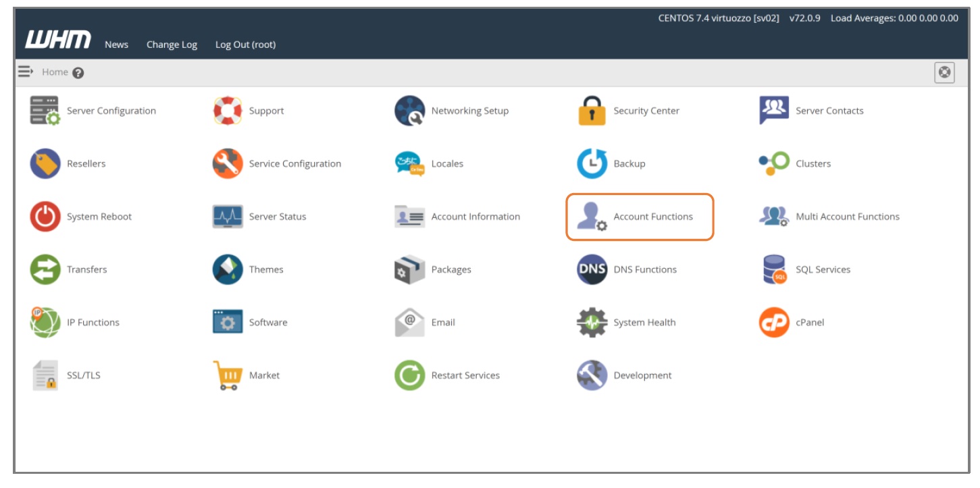Open the Change Log menu item
The width and height of the screenshot is (980, 488).
coord(172,45)
